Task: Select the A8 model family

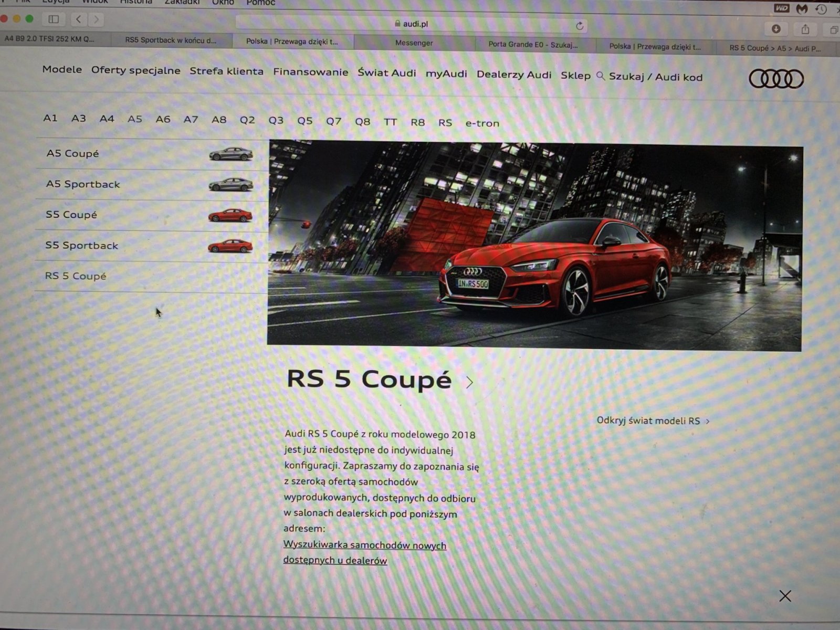Action: (x=219, y=120)
